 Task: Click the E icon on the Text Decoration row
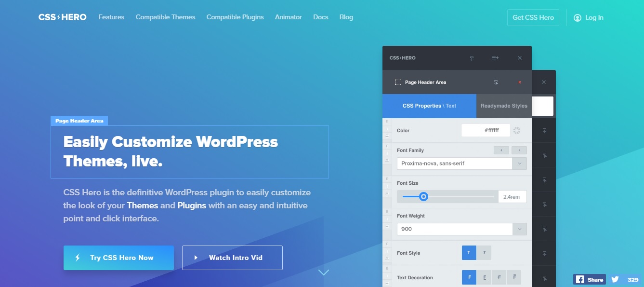click(386, 269)
